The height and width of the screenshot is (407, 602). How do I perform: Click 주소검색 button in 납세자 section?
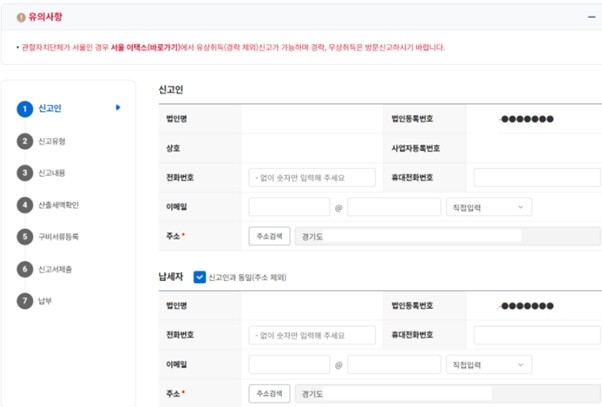tap(269, 394)
